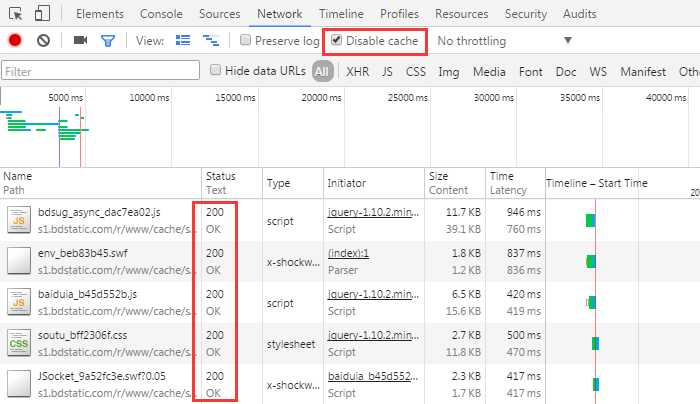The height and width of the screenshot is (404, 700).
Task: Open the Profiles tab
Action: [x=399, y=14]
